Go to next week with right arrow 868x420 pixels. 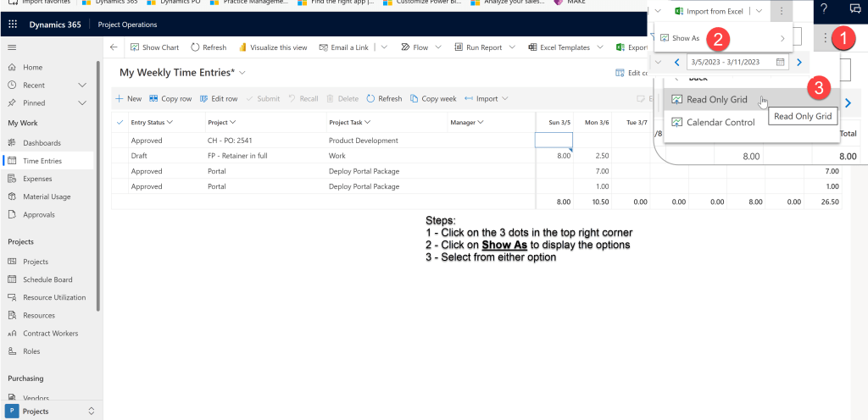pos(798,62)
